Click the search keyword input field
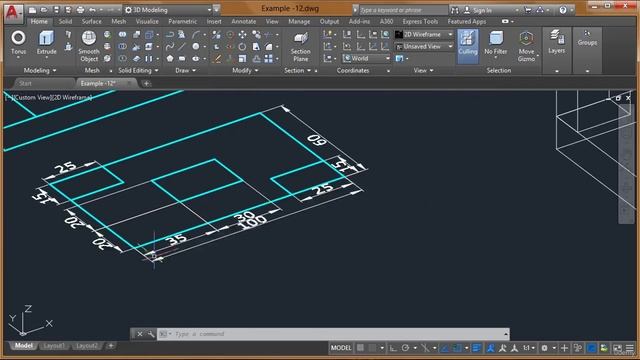This screenshot has height=360, width=640. (x=403, y=10)
